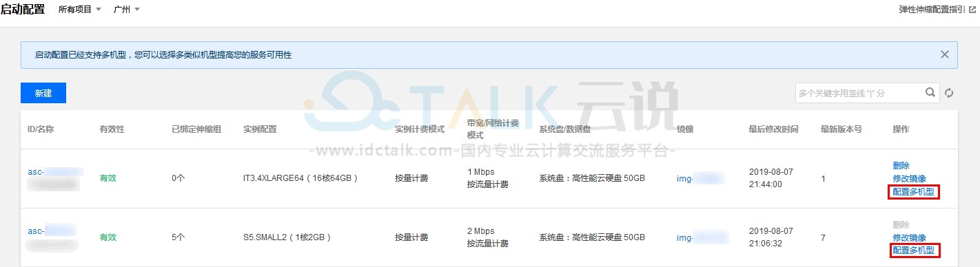The image size is (980, 267).
Task: Open the 广州 region dropdown
Action: [x=127, y=10]
